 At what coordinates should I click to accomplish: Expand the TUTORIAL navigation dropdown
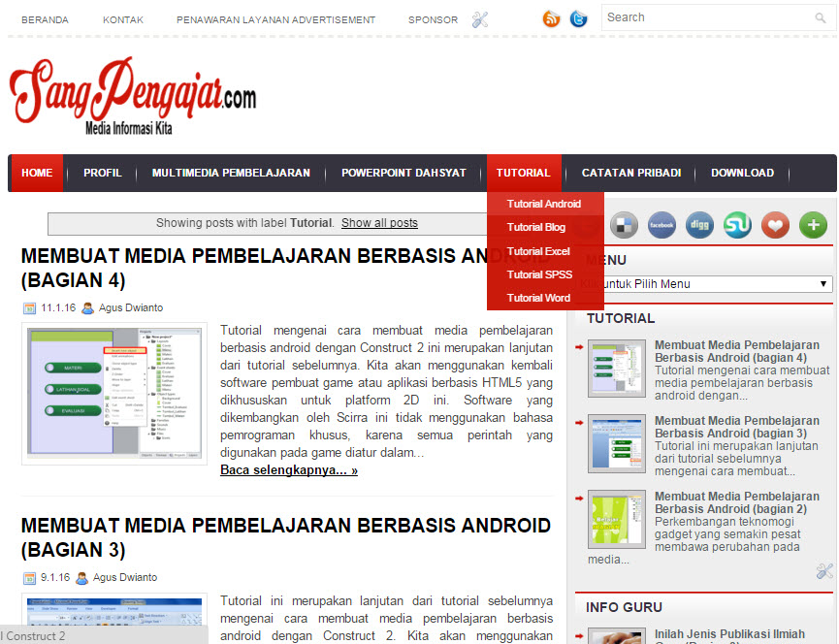coord(524,173)
